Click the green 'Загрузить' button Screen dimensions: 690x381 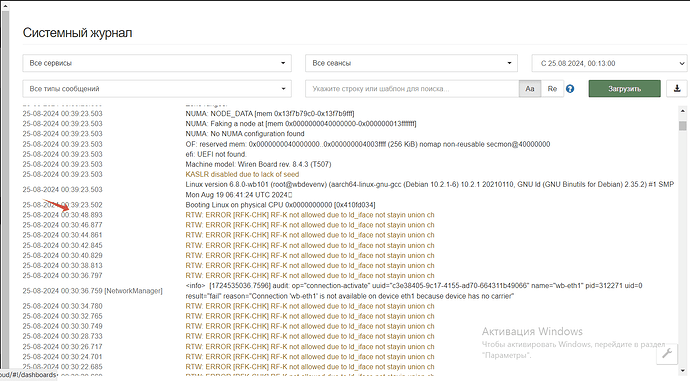coord(624,89)
